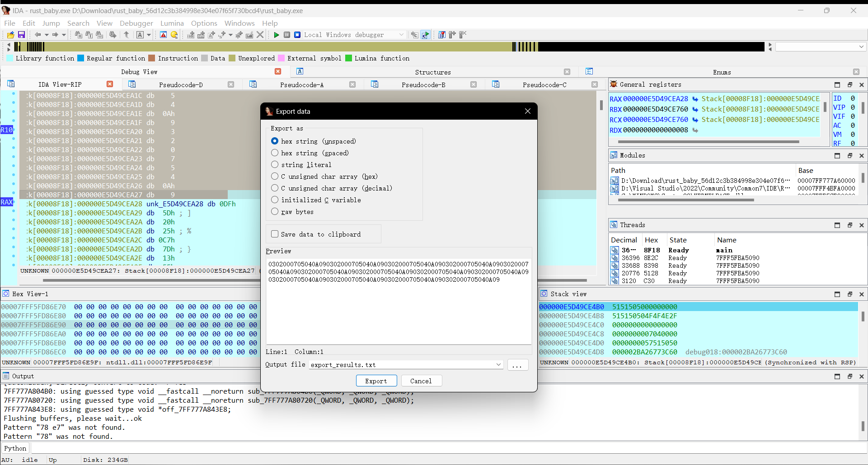Open file using the folder toolbar icon
The image size is (868, 465).
[x=10, y=35]
